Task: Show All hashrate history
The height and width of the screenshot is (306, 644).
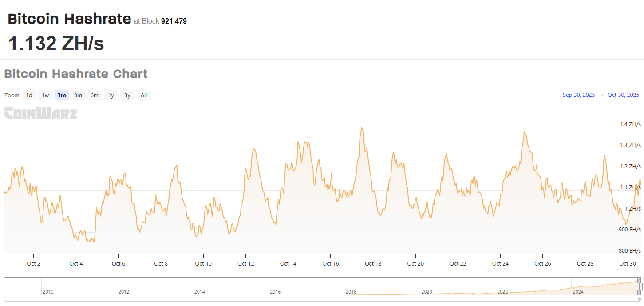Action: pos(144,95)
